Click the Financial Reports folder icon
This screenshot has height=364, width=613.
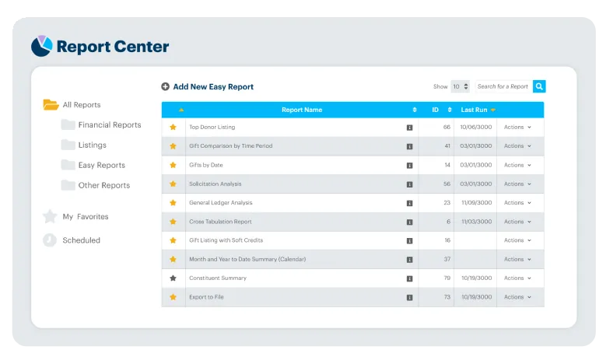(68, 124)
